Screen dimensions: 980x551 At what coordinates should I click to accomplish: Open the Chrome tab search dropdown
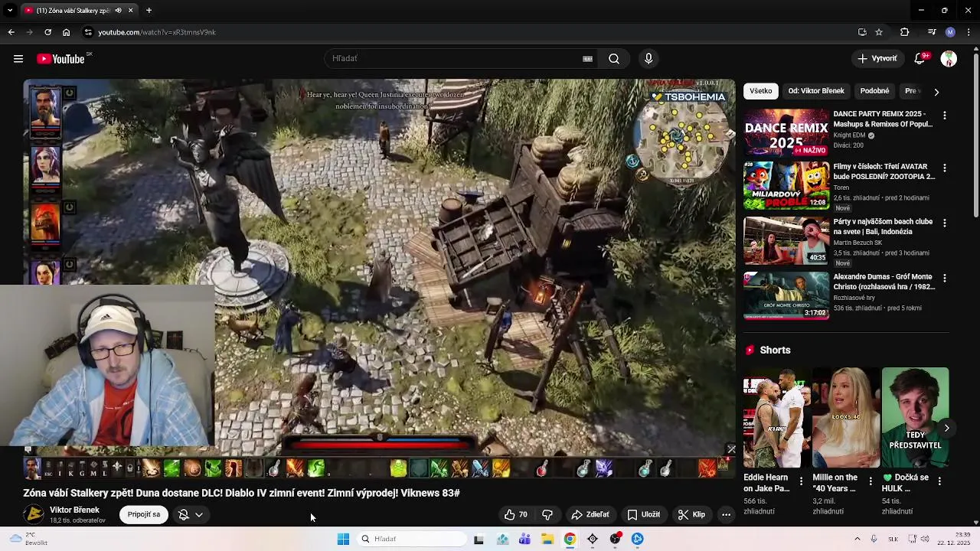tap(11, 11)
